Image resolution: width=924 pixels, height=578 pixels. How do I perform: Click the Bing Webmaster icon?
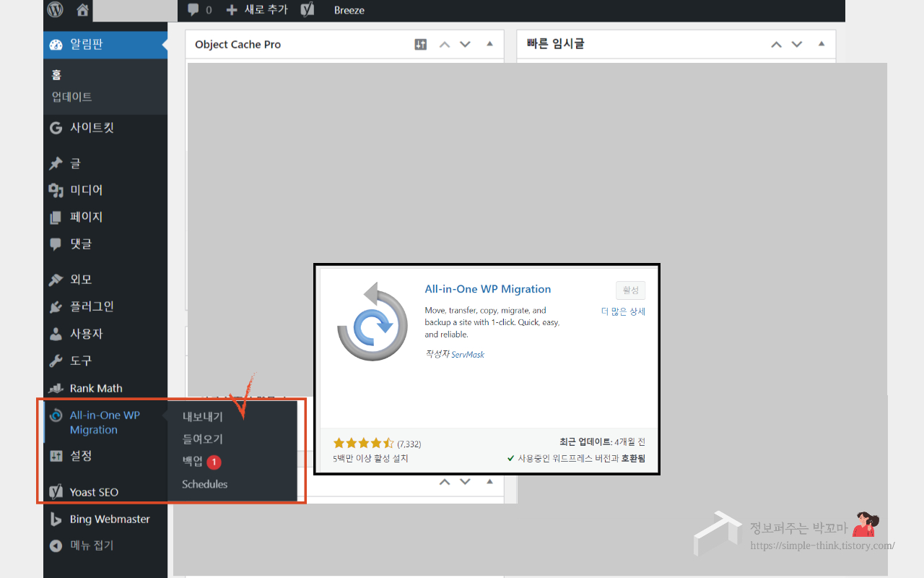pyautogui.click(x=56, y=519)
